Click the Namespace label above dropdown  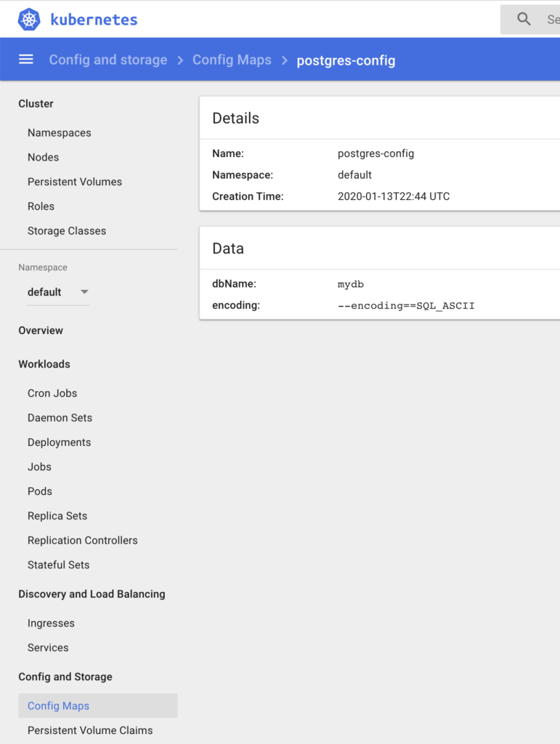click(43, 267)
